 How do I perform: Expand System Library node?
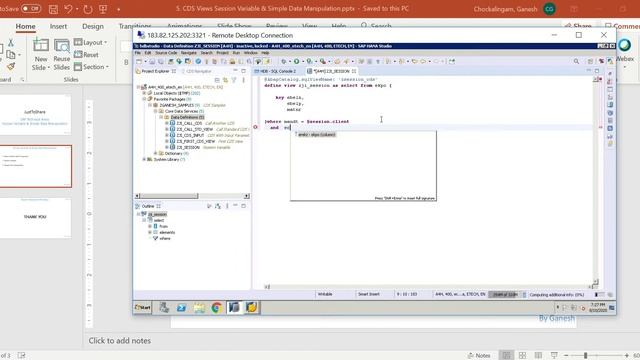144,159
